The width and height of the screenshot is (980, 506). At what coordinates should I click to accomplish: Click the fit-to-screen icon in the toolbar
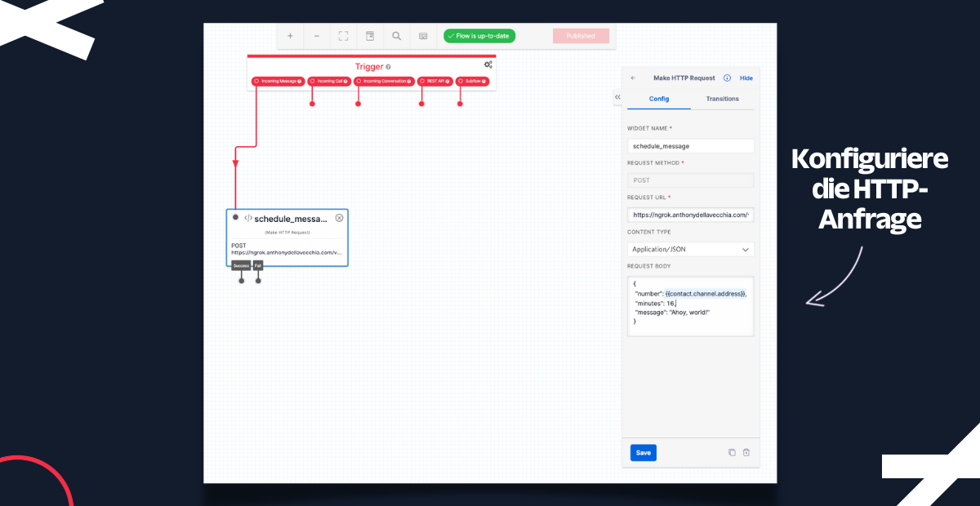coord(343,36)
